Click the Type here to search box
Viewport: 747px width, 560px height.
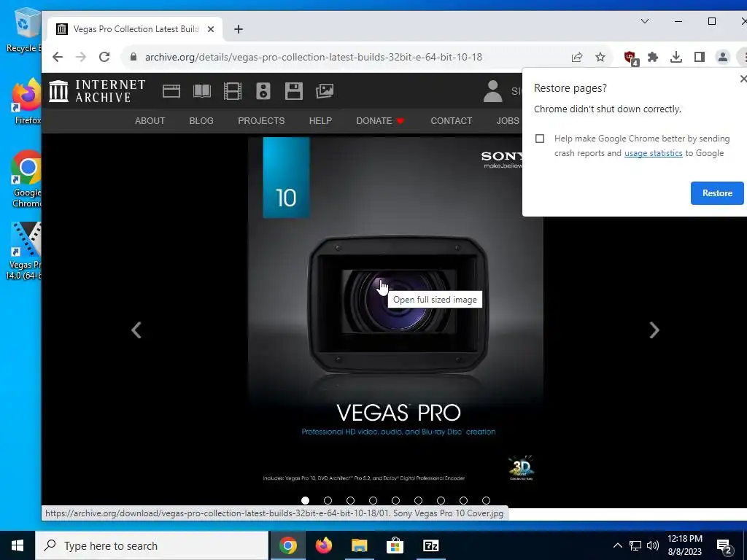click(152, 545)
